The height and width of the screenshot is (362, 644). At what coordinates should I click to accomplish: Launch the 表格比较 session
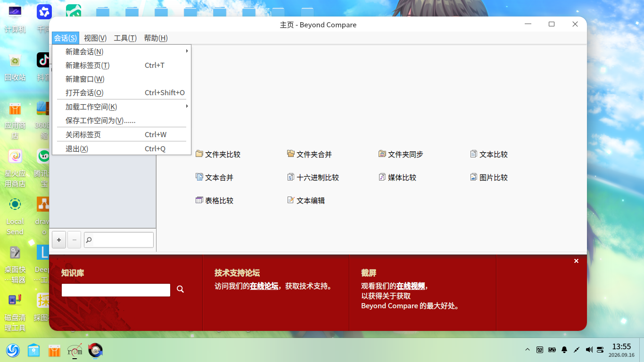[x=215, y=200]
